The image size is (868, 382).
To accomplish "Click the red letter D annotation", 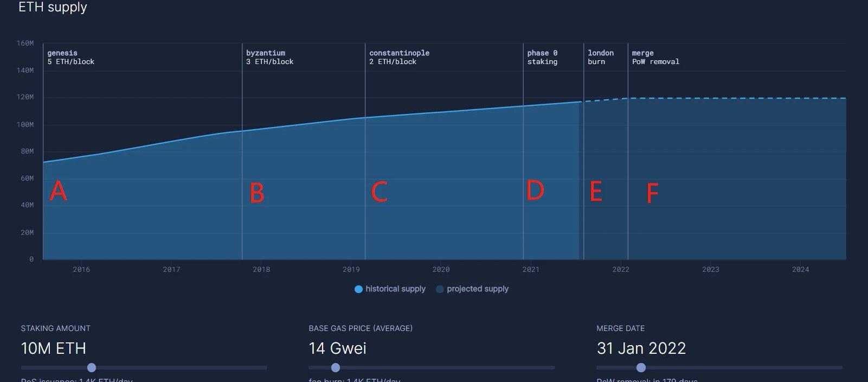I will point(535,190).
